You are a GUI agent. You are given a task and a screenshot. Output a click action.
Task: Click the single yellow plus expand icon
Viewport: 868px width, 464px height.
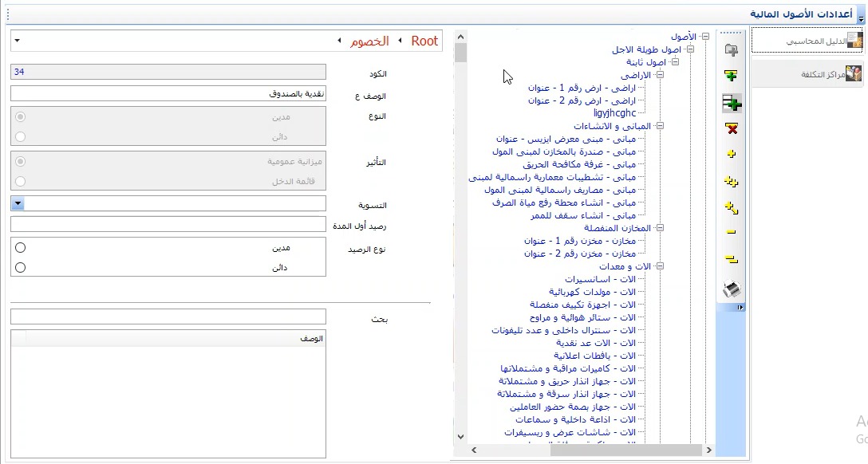732,155
